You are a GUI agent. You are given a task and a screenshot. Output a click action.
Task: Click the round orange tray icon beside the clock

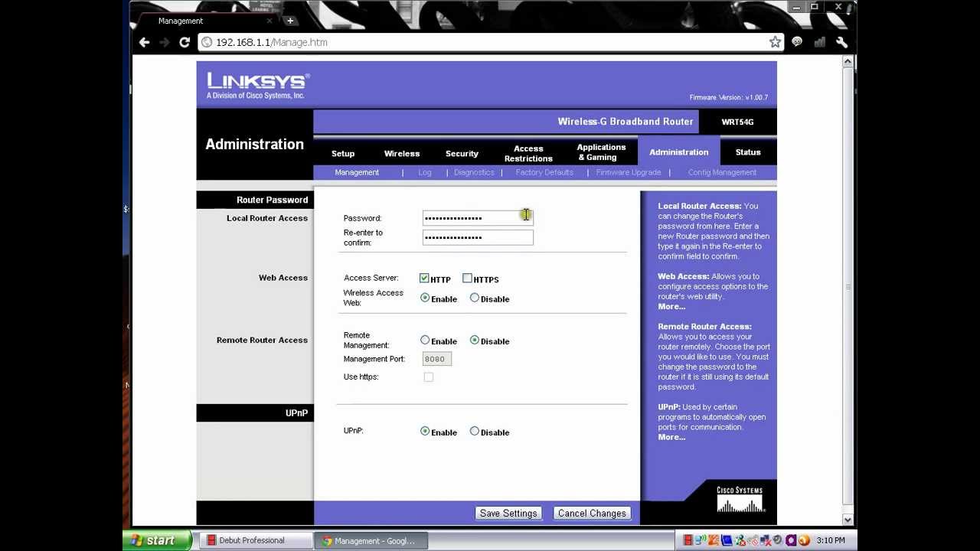pos(804,540)
